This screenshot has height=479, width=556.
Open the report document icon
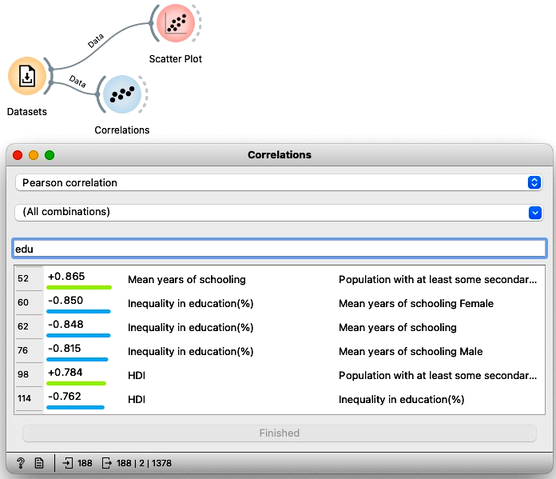(x=39, y=463)
